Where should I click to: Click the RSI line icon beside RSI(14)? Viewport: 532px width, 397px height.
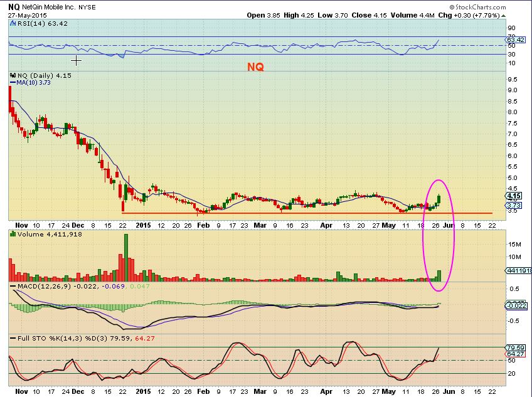(x=13, y=23)
